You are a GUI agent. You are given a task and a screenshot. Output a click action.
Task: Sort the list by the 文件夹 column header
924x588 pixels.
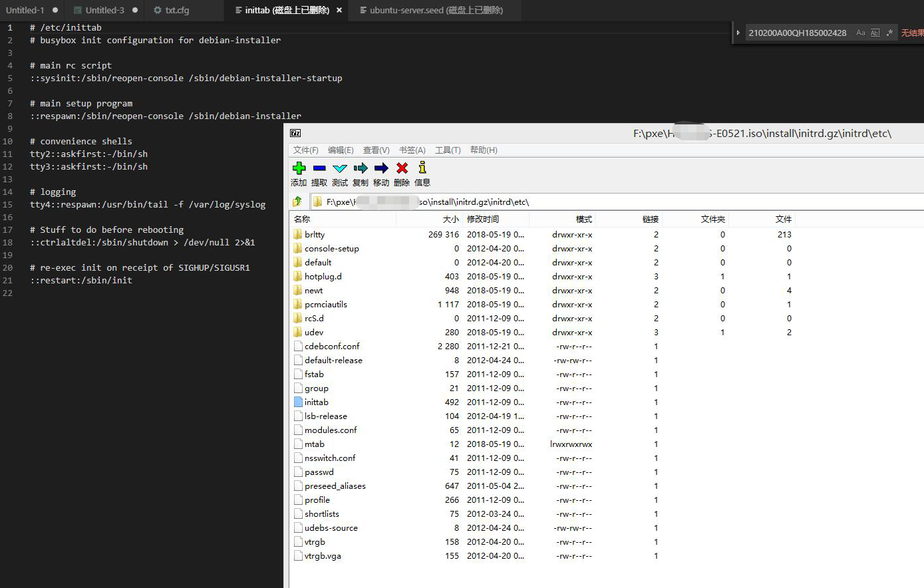712,219
